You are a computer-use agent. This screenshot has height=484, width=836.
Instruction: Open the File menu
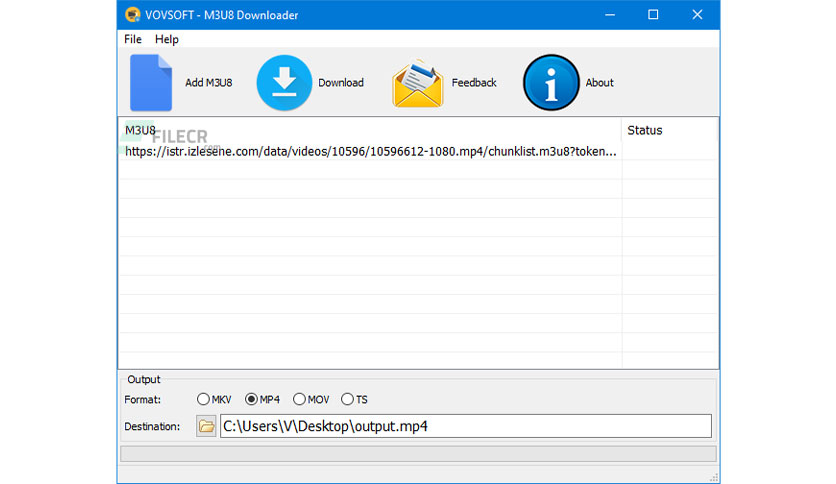133,39
